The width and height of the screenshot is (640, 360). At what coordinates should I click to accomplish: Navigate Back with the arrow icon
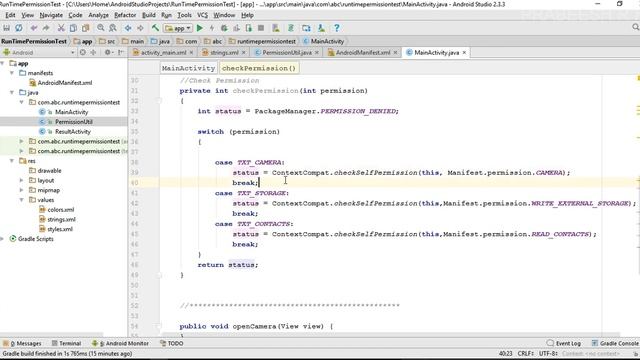[x=128, y=28]
